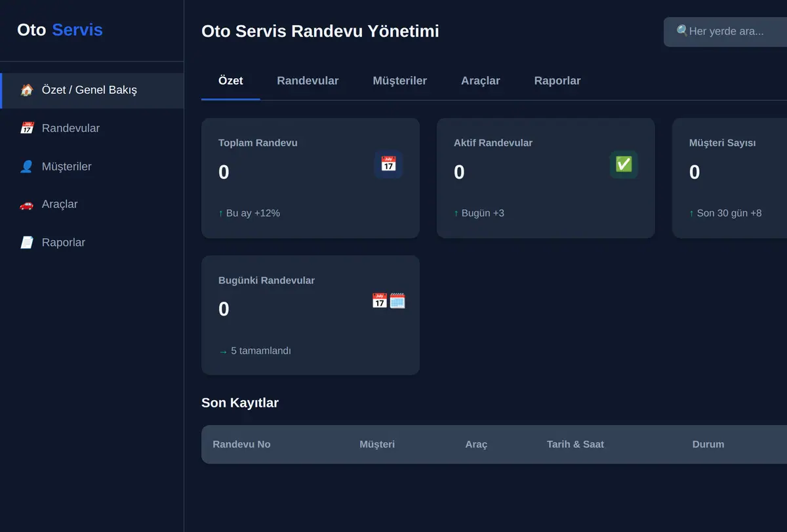This screenshot has height=532, width=787.
Task: Click the document icon beside sidebar Raporlar
Action: click(x=27, y=243)
